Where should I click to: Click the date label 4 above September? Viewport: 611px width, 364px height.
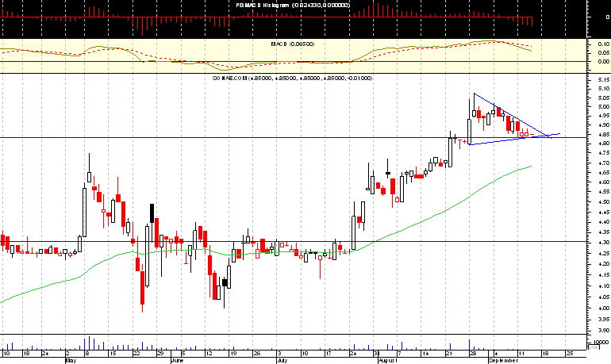(496, 354)
